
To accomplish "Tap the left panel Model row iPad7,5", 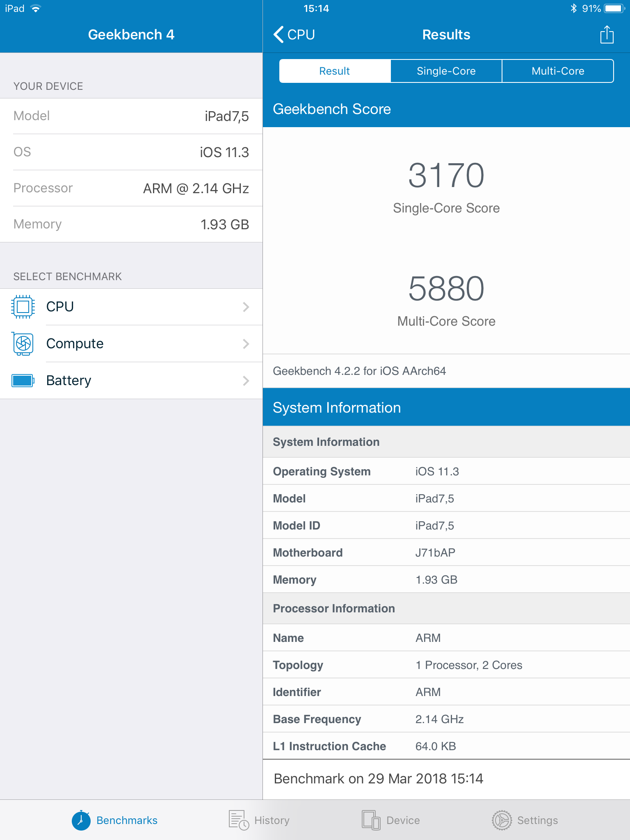I will pyautogui.click(x=131, y=116).
